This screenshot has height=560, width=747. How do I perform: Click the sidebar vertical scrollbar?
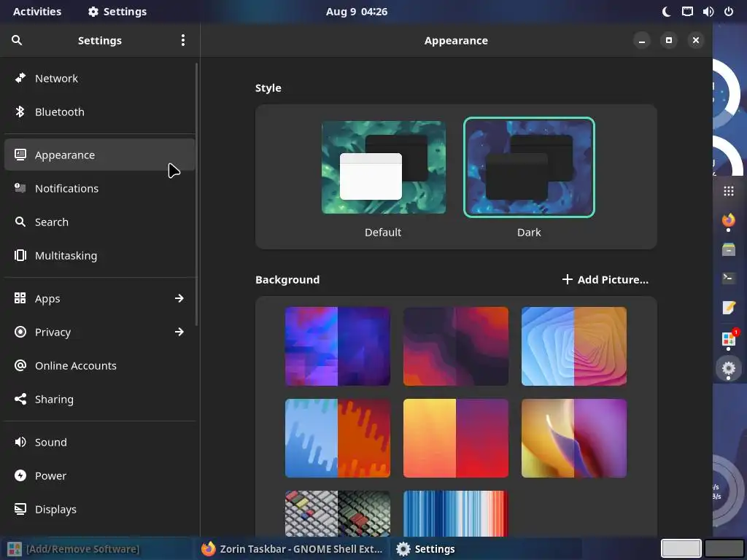197,194
